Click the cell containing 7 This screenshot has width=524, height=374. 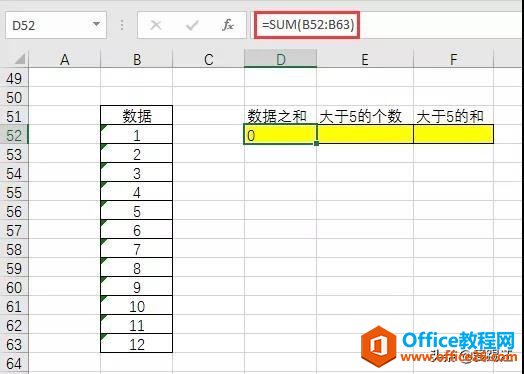136,248
